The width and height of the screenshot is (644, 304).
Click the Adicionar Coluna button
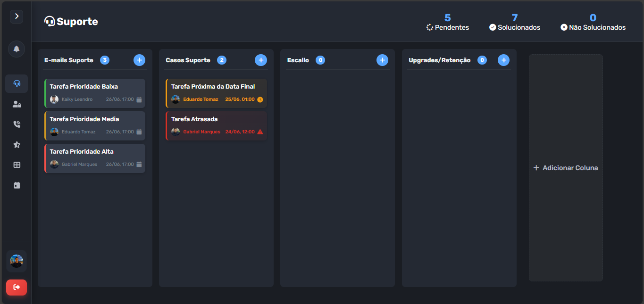click(566, 168)
